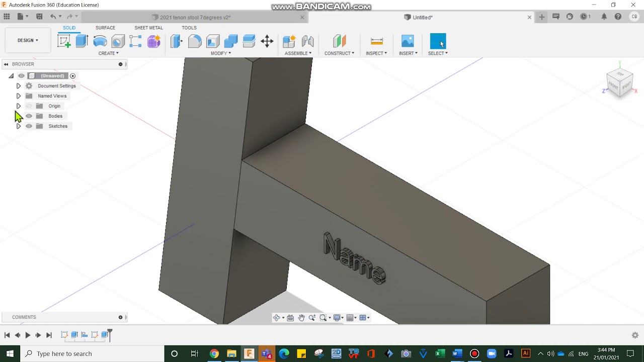The width and height of the screenshot is (644, 362).
Task: Expand the Sketches node
Action: (x=19, y=126)
